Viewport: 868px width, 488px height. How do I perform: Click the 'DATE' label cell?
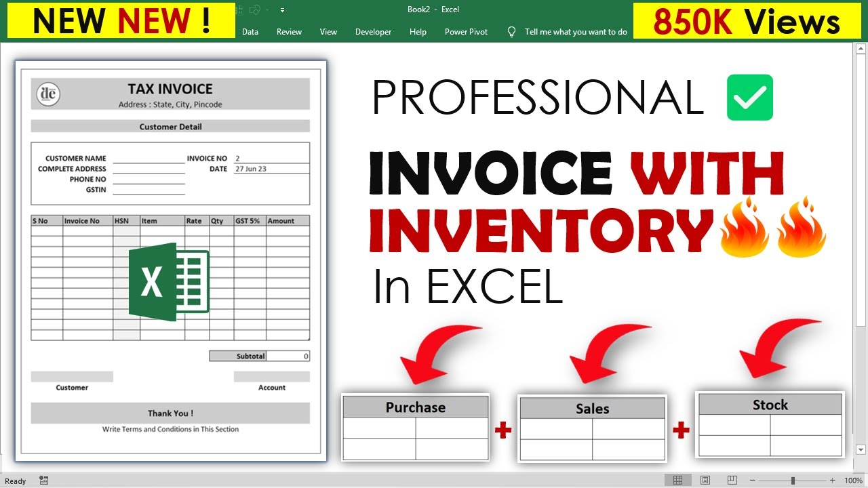click(218, 169)
